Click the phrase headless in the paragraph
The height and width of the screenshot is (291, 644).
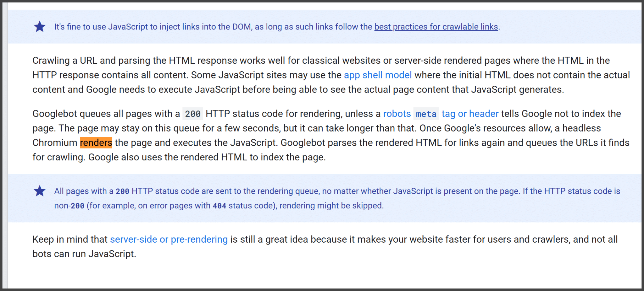click(581, 128)
